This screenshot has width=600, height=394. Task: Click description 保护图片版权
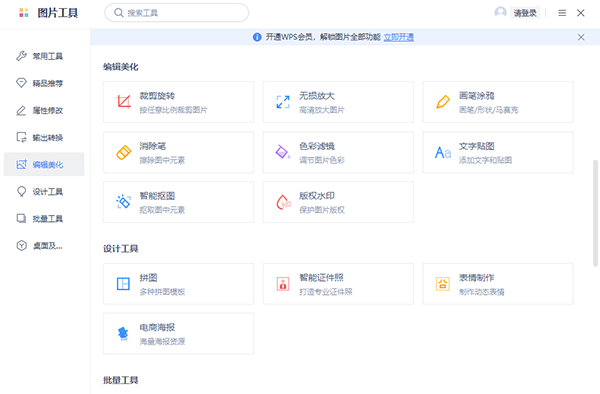(x=322, y=210)
